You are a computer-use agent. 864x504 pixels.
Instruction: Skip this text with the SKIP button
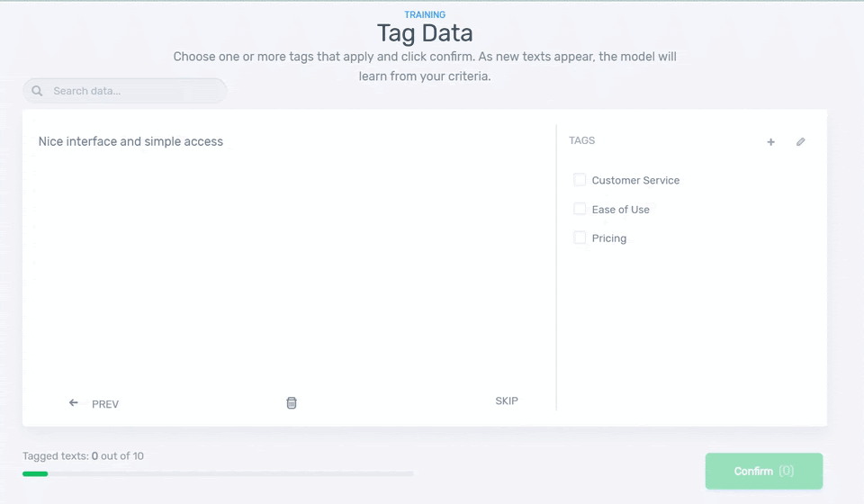pyautogui.click(x=507, y=400)
